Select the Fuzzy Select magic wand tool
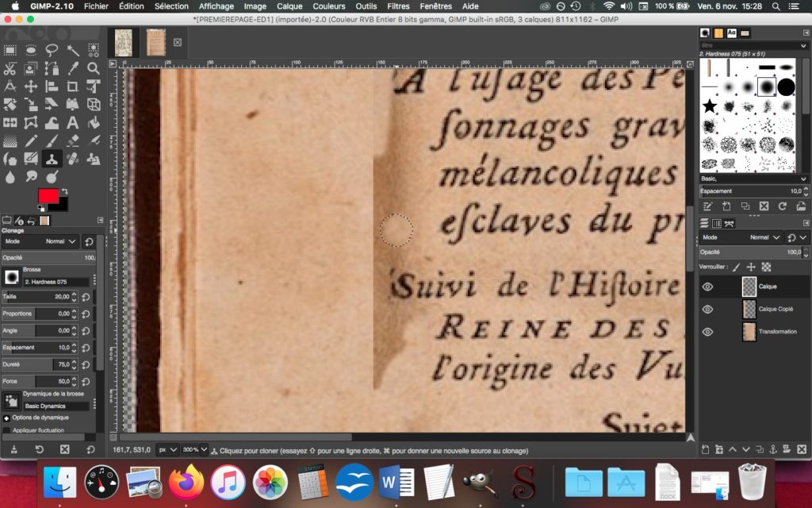The width and height of the screenshot is (812, 508). (72, 50)
